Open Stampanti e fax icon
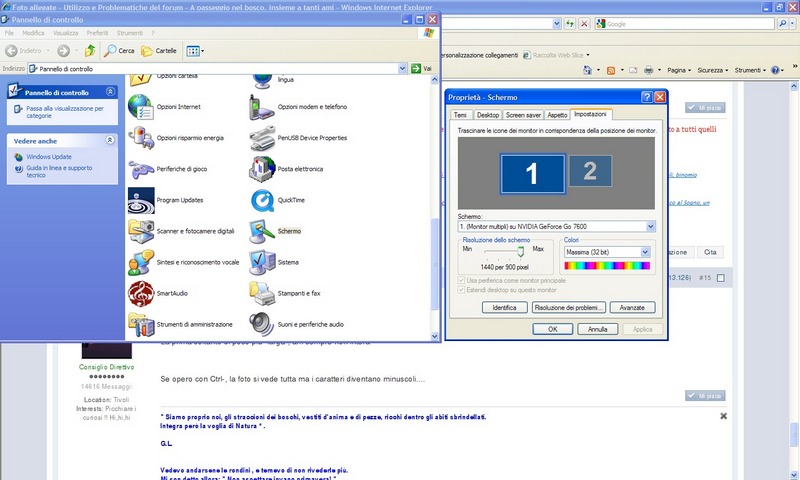 [263, 293]
